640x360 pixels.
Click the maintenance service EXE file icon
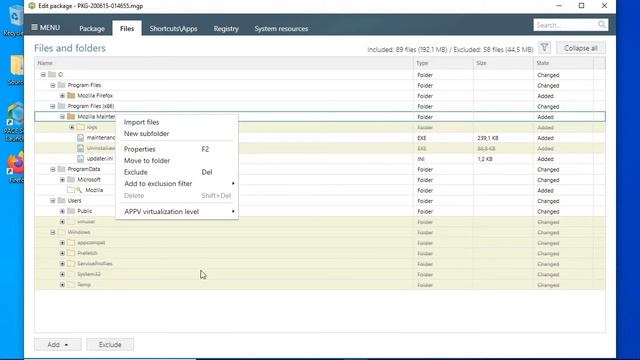tap(81, 138)
